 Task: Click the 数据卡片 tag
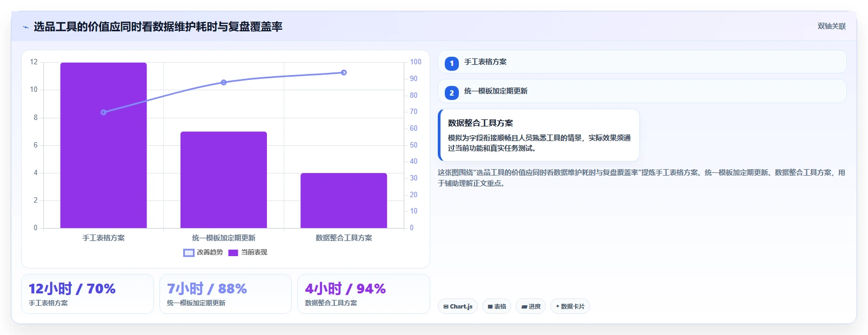coord(570,306)
